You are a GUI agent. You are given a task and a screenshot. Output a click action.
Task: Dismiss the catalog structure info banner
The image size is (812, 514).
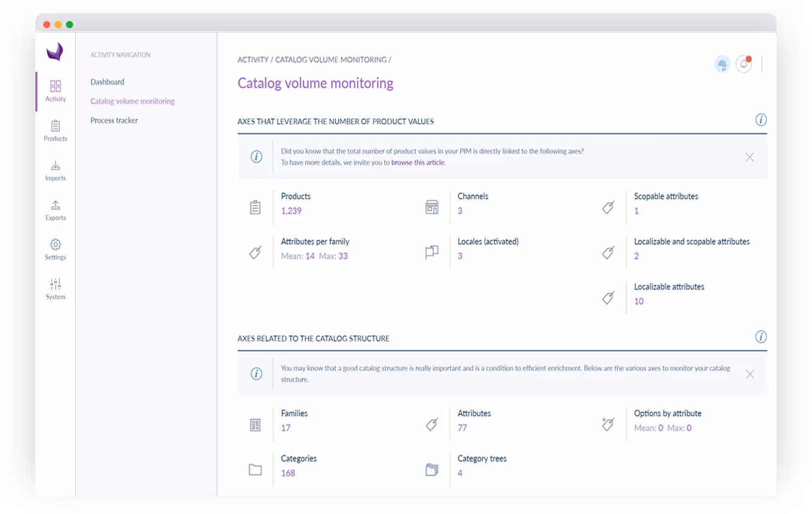click(750, 374)
